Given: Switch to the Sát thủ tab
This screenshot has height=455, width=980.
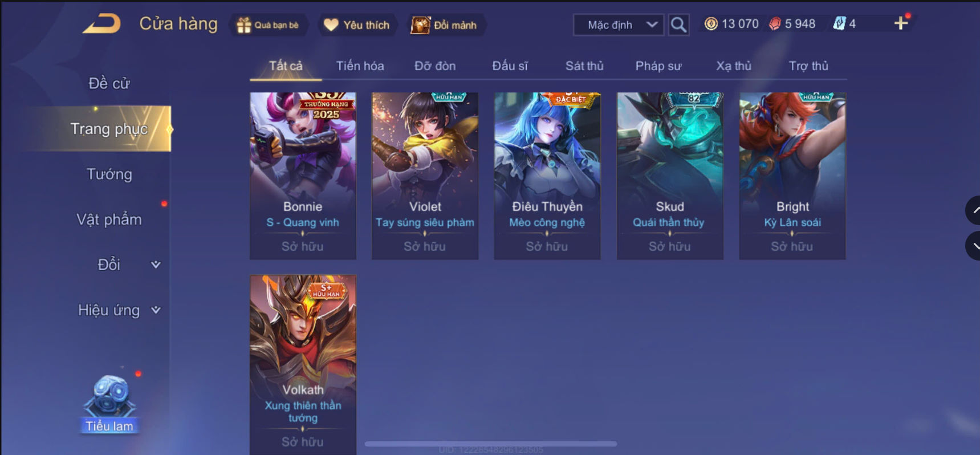Looking at the screenshot, I should pos(584,66).
